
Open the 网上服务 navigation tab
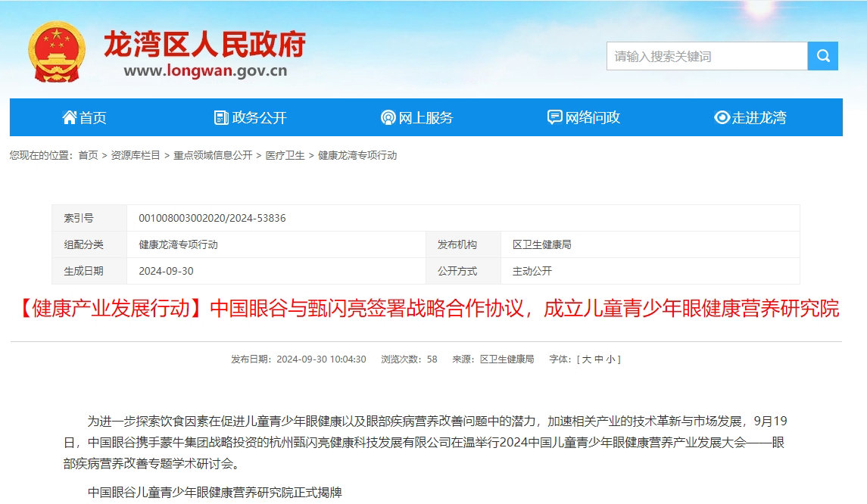pos(417,117)
